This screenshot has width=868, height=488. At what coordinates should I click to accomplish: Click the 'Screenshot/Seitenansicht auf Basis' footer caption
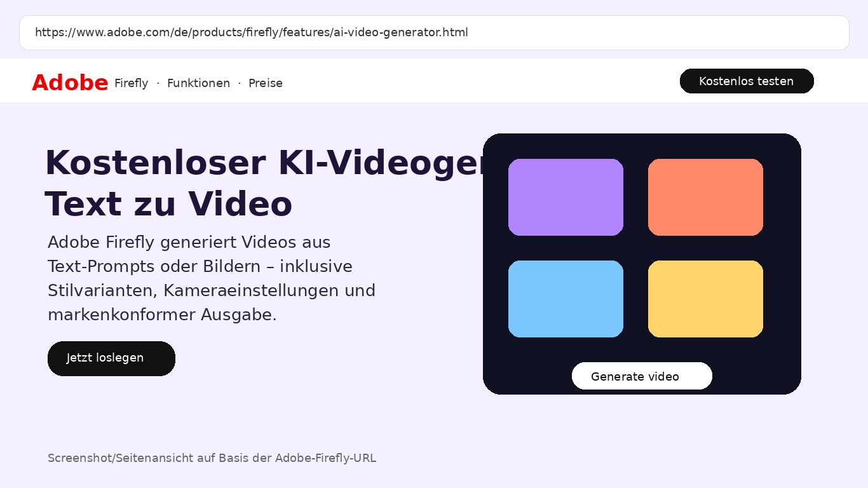click(212, 458)
